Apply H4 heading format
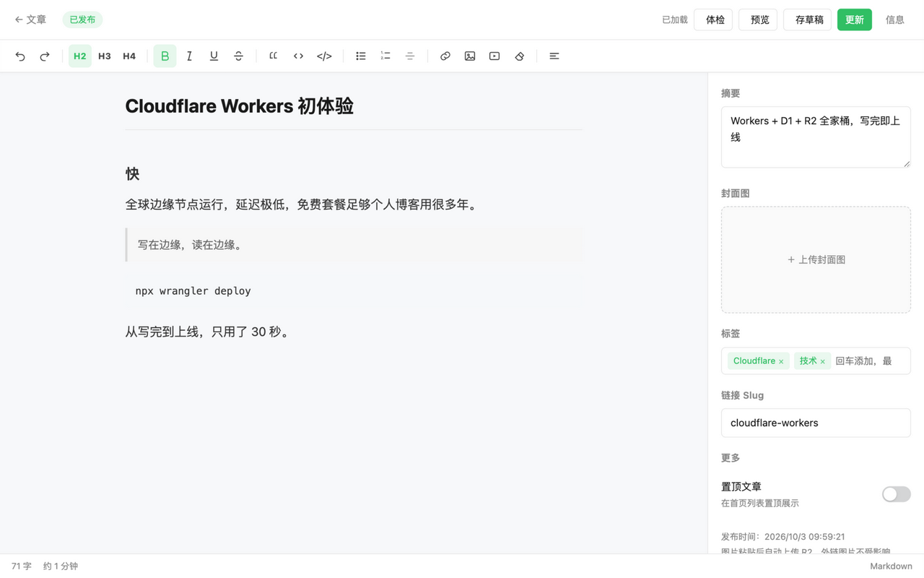Image resolution: width=924 pixels, height=578 pixels. coord(129,56)
